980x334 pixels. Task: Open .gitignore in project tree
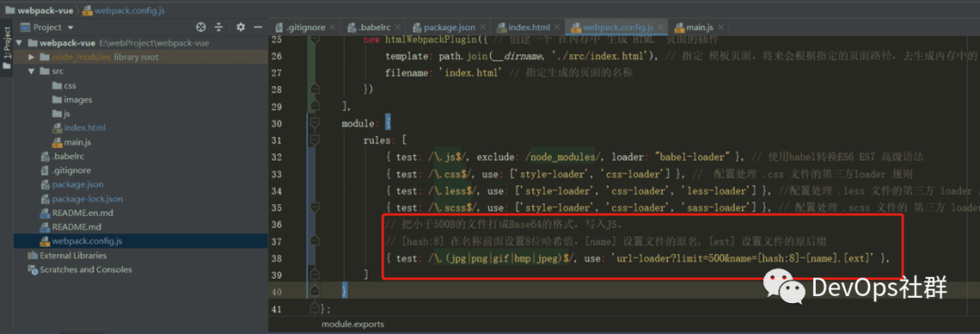[x=65, y=170]
